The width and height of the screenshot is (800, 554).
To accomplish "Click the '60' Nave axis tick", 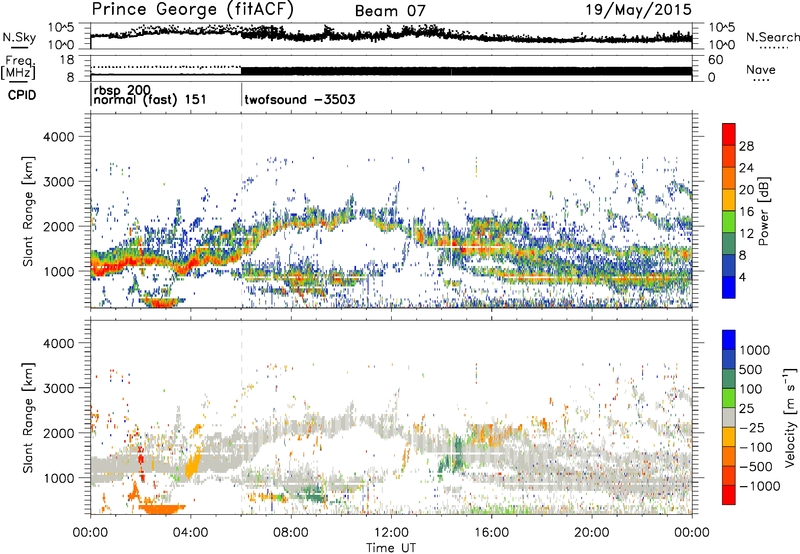I will (x=716, y=60).
